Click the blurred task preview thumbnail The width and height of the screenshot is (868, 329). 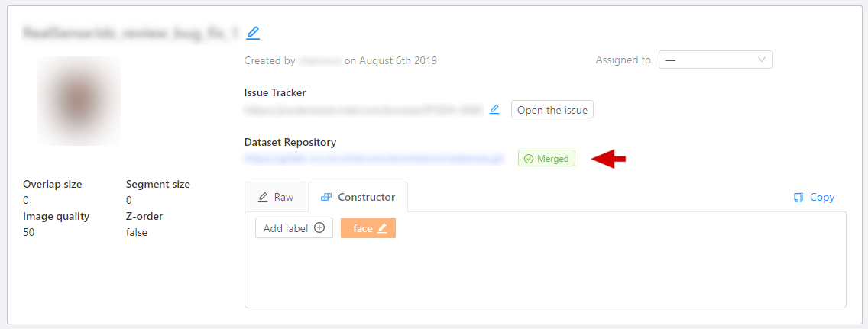(78, 101)
